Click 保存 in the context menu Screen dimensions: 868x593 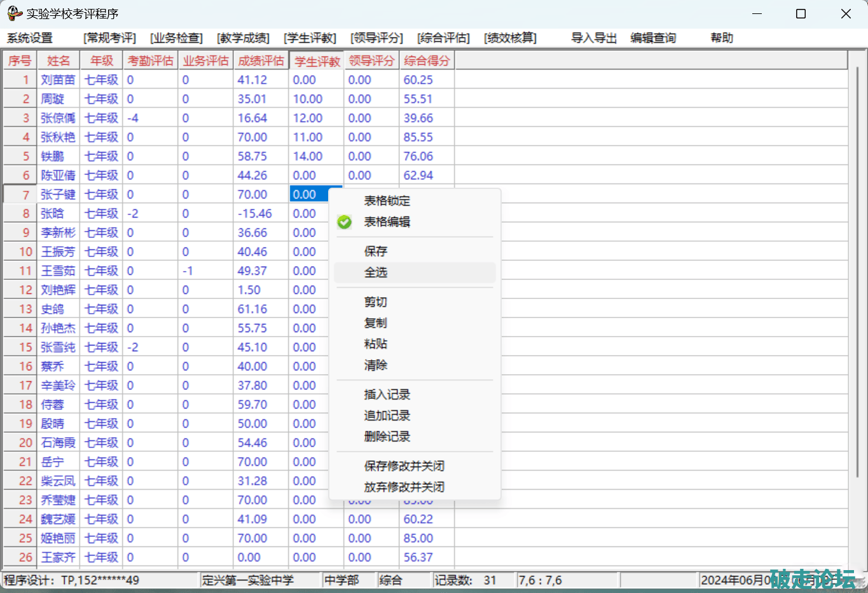pyautogui.click(x=375, y=251)
